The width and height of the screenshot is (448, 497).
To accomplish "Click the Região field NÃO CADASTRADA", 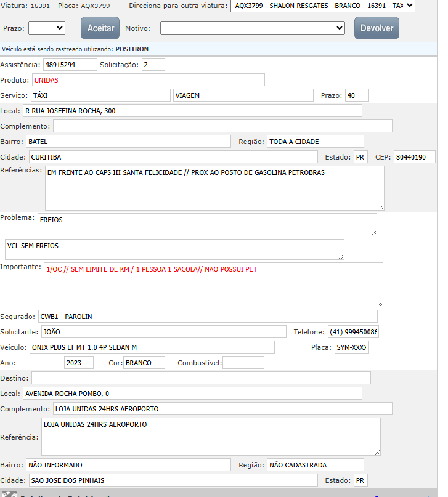I will [316, 465].
